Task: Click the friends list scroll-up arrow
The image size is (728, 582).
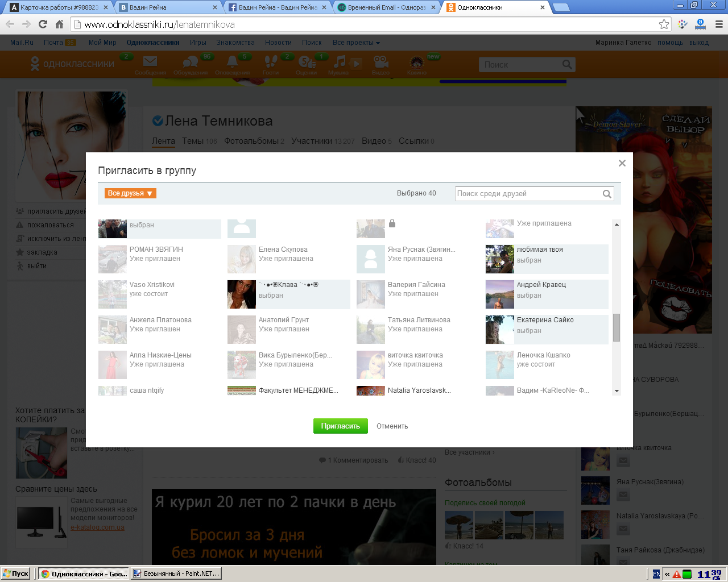Action: 617,225
